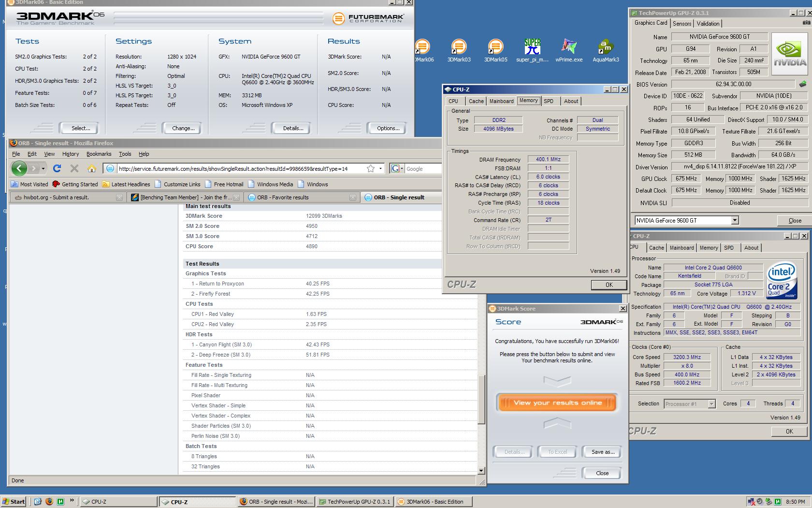Open wPrime.exe desktop icon

[569, 50]
